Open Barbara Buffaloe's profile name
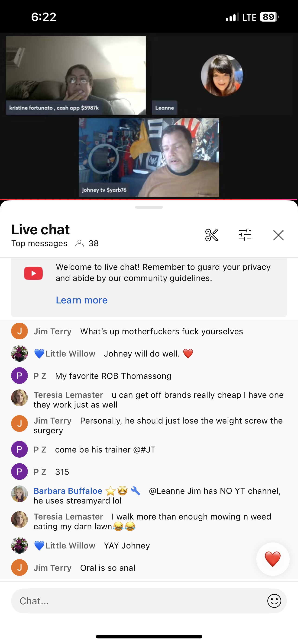The height and width of the screenshot is (644, 298). tap(68, 491)
